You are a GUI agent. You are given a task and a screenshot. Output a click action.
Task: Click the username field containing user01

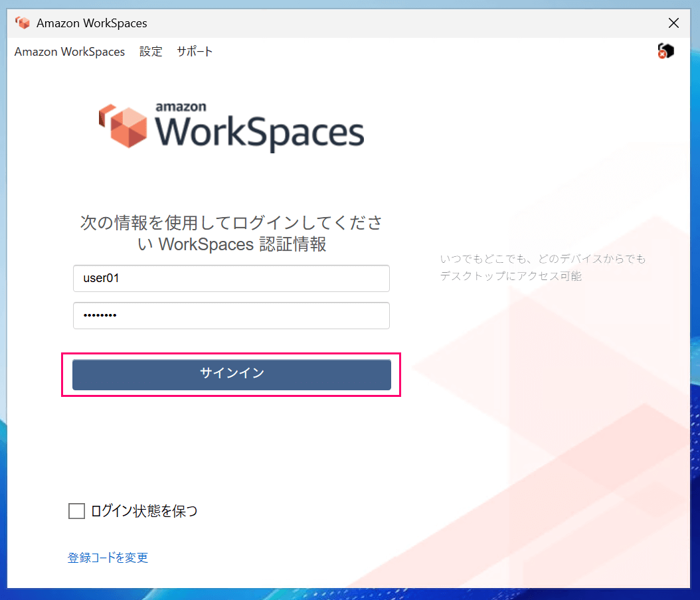(x=231, y=278)
